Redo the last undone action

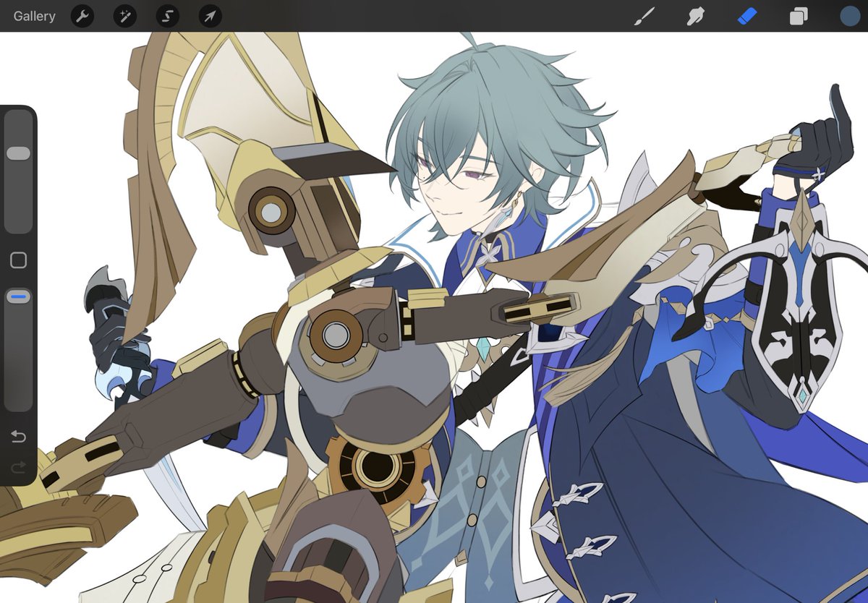point(18,468)
